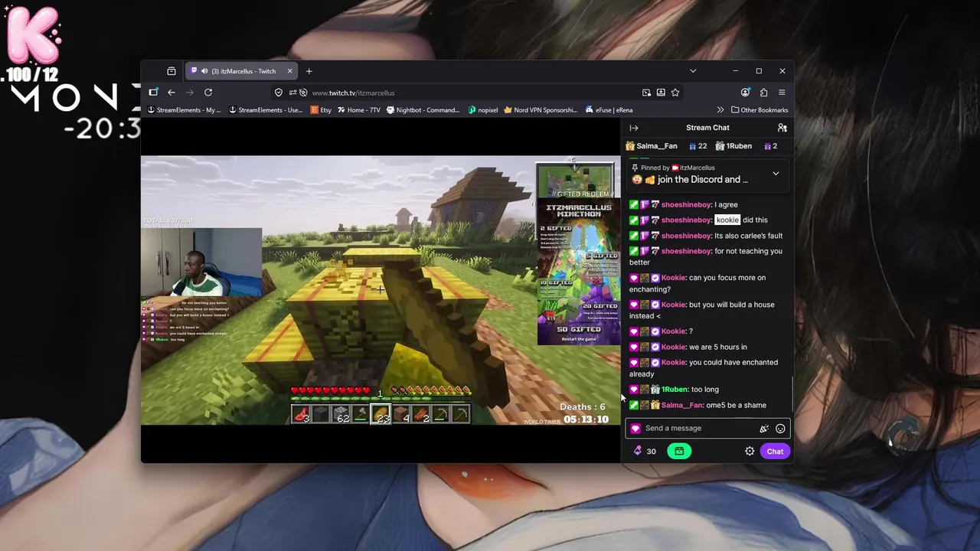Open the Other Bookmarks folder
This screenshot has height=551, width=980.
click(759, 110)
